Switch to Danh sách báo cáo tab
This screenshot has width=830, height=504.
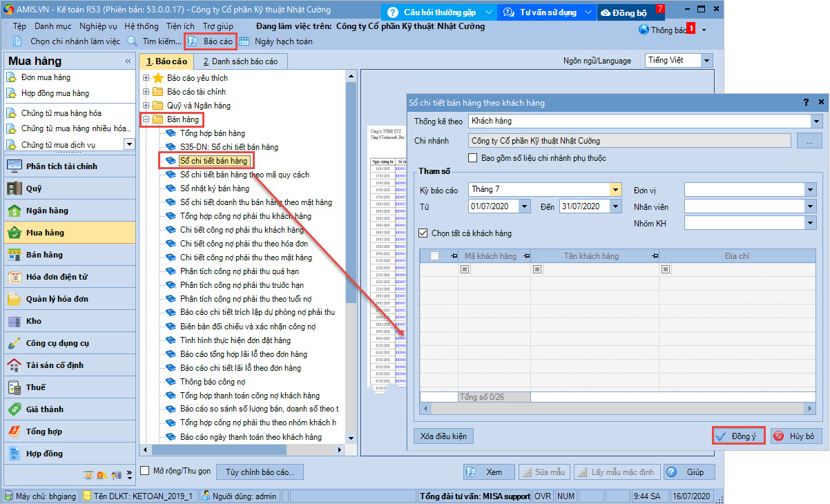tap(244, 61)
